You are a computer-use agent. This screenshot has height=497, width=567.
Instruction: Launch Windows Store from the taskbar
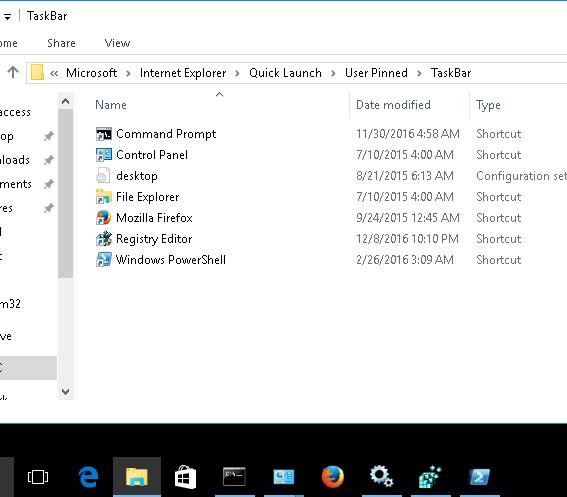click(x=185, y=477)
